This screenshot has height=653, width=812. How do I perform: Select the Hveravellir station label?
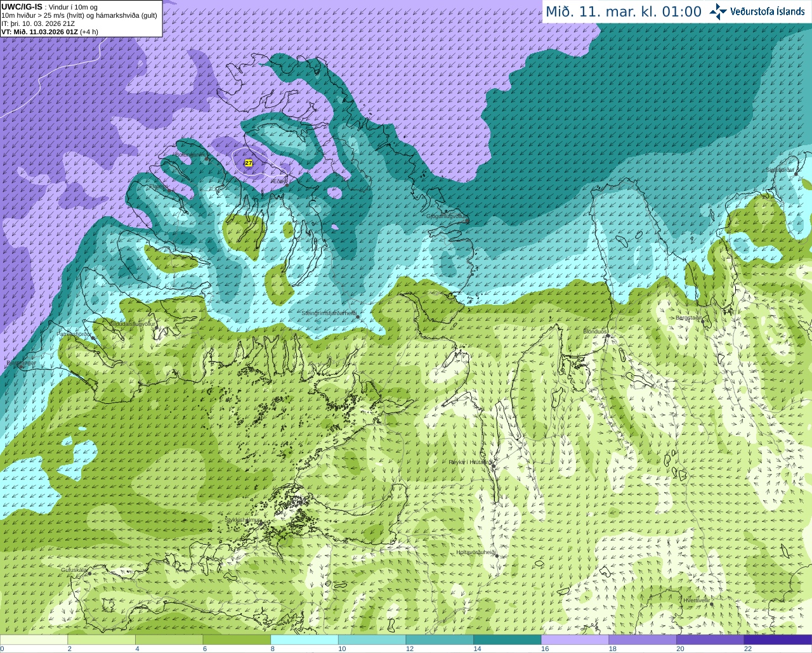click(697, 600)
